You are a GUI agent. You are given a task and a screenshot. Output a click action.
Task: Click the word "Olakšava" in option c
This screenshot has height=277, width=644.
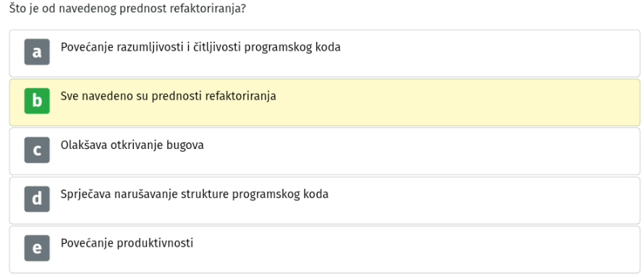[x=84, y=145]
